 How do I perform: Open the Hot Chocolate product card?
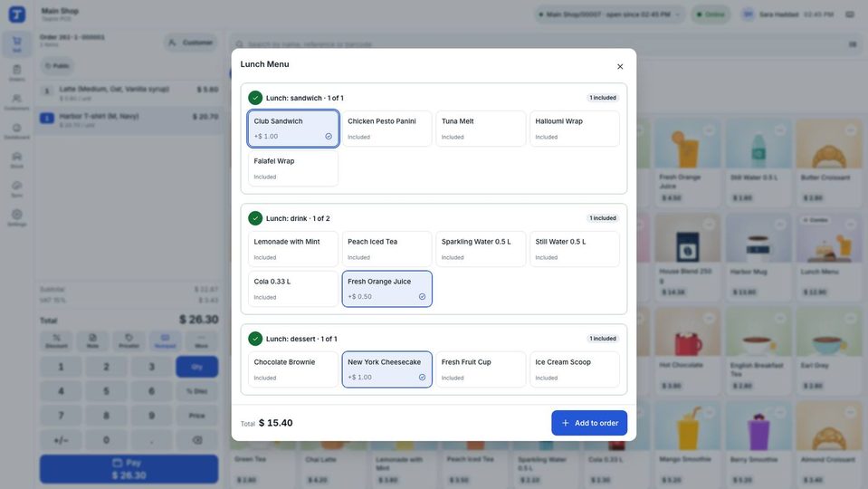coord(688,351)
